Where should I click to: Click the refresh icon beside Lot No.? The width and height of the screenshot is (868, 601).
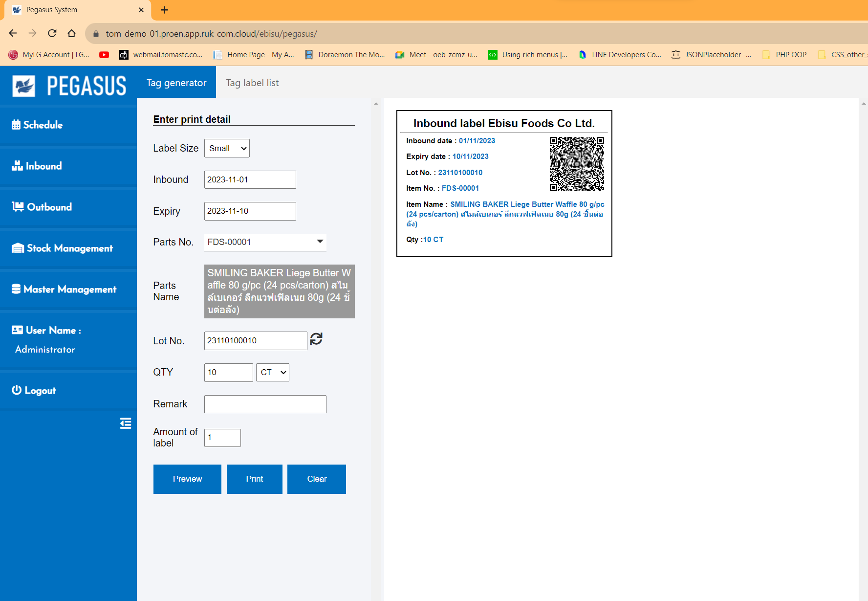tap(316, 339)
